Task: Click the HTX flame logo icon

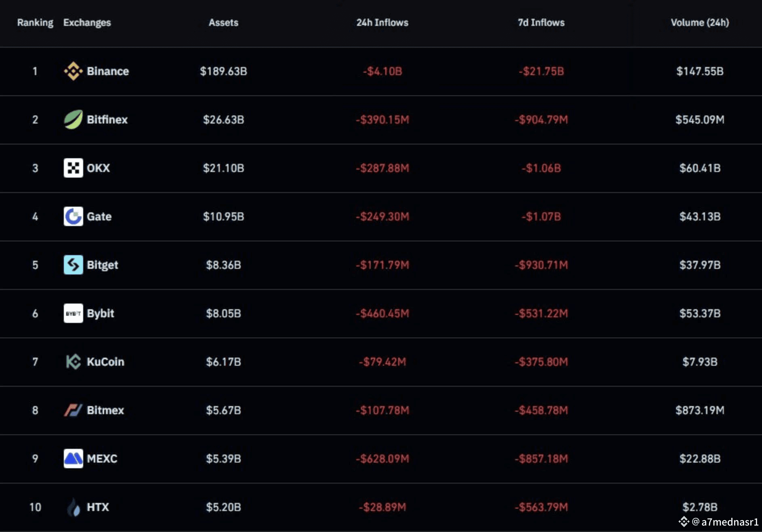Action: pyautogui.click(x=73, y=507)
